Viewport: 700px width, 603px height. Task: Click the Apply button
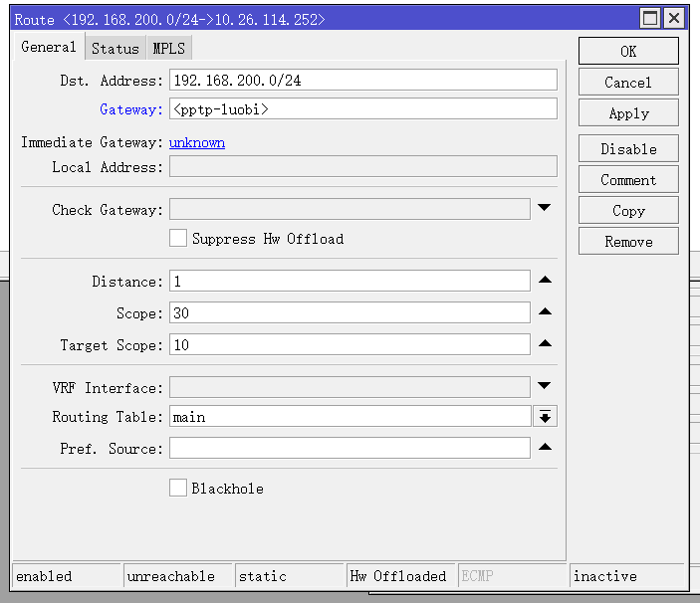click(x=628, y=113)
